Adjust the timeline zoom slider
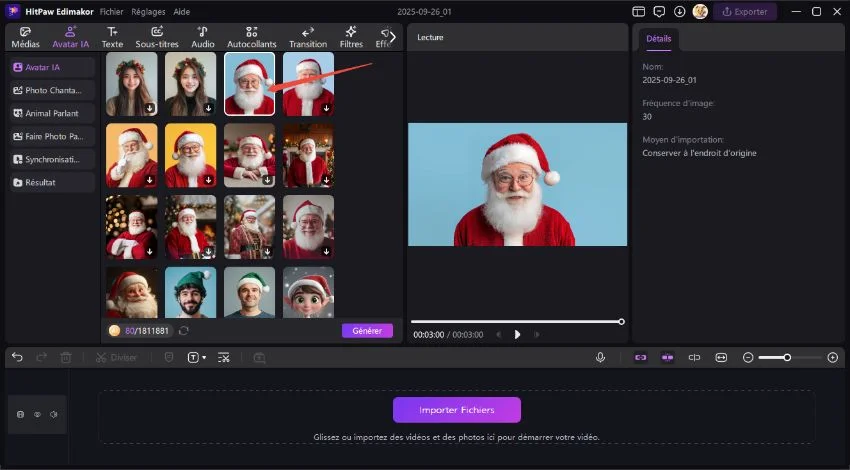The height and width of the screenshot is (470, 850). pyautogui.click(x=790, y=357)
